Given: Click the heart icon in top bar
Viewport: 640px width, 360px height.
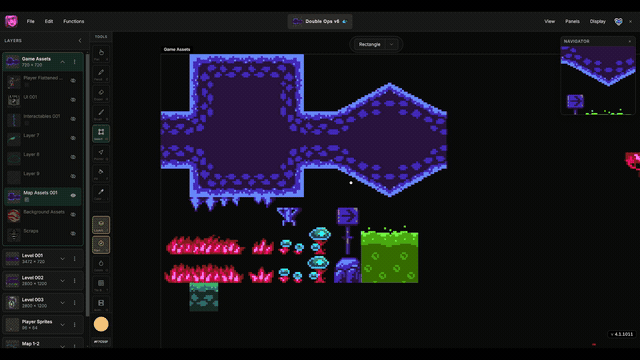Looking at the screenshot, I should click(618, 21).
